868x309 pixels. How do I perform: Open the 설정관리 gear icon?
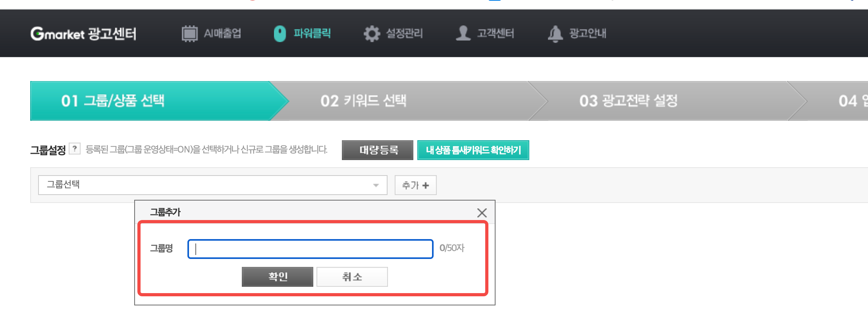coord(372,33)
